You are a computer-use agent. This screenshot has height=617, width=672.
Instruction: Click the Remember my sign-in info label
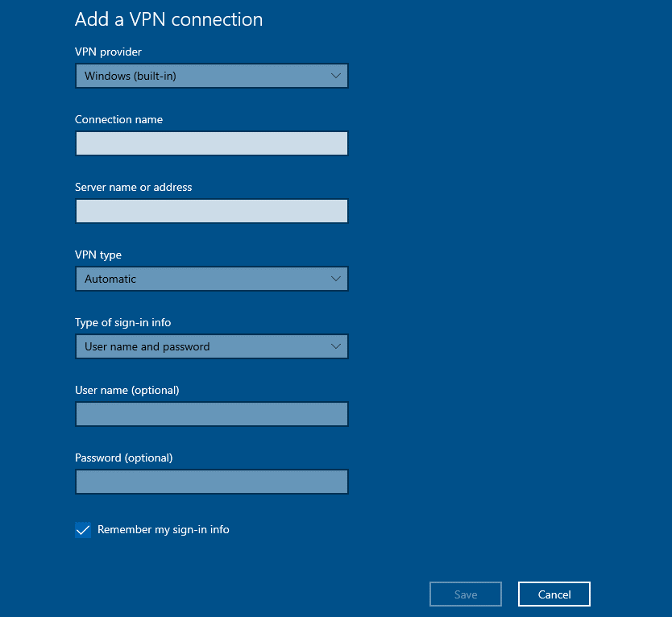click(164, 530)
